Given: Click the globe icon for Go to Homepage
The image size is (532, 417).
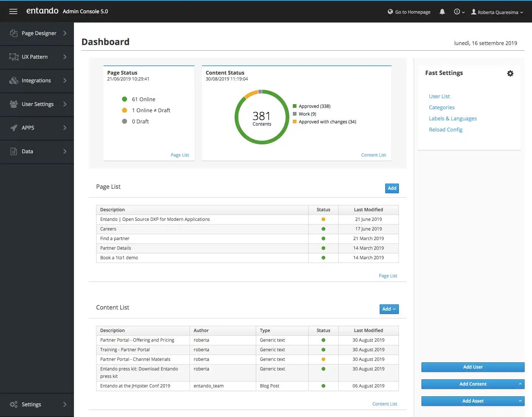Looking at the screenshot, I should tap(390, 12).
